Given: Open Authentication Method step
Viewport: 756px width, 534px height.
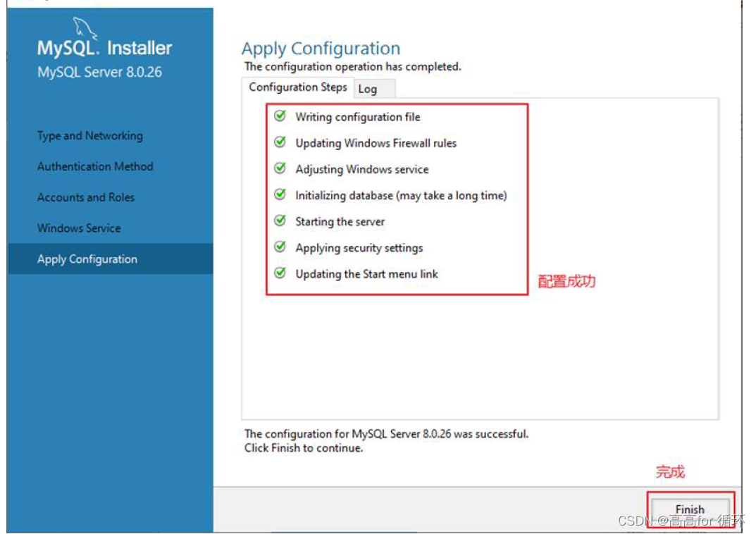Looking at the screenshot, I should coord(95,167).
